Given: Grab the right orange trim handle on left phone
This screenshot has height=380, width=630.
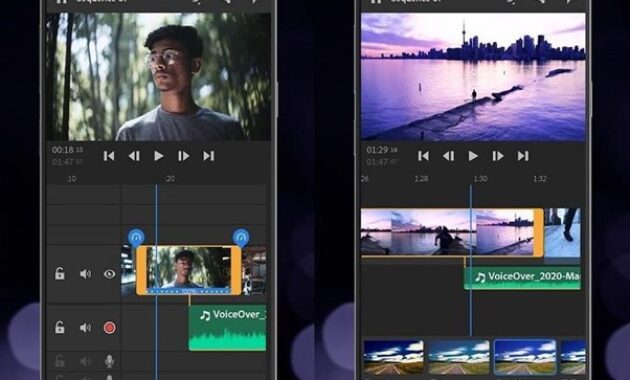Looking at the screenshot, I should [236, 270].
